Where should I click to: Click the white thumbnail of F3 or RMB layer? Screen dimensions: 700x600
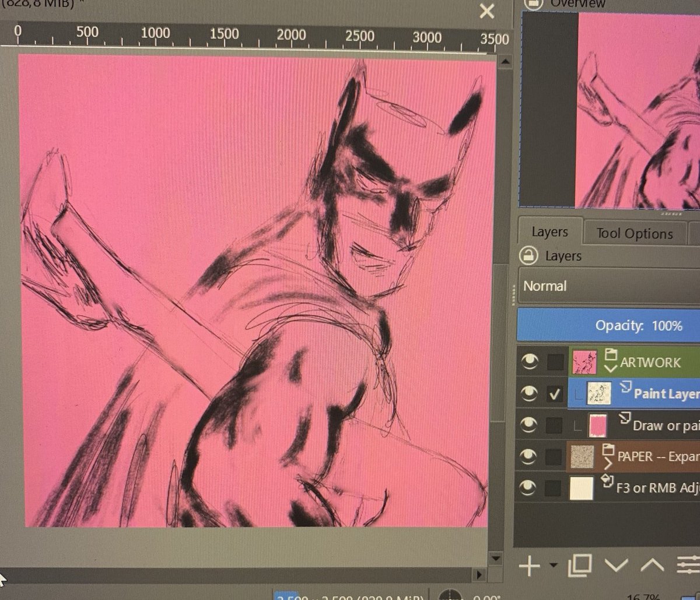pyautogui.click(x=582, y=488)
